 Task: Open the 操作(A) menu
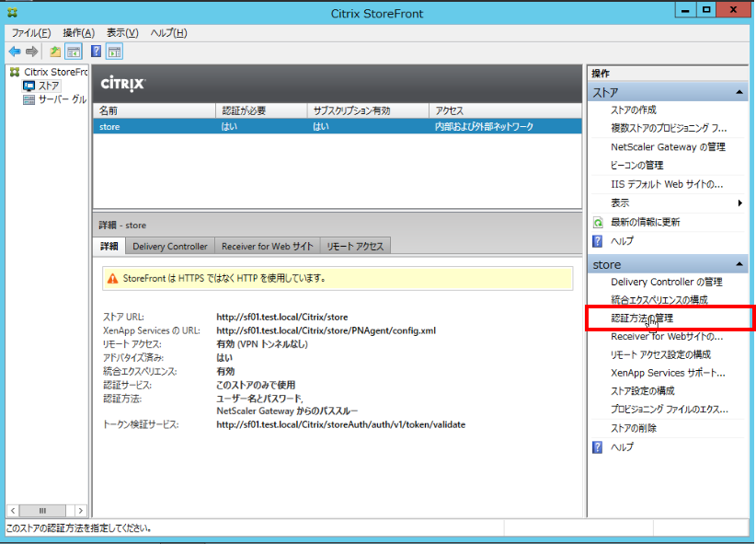pyautogui.click(x=78, y=33)
